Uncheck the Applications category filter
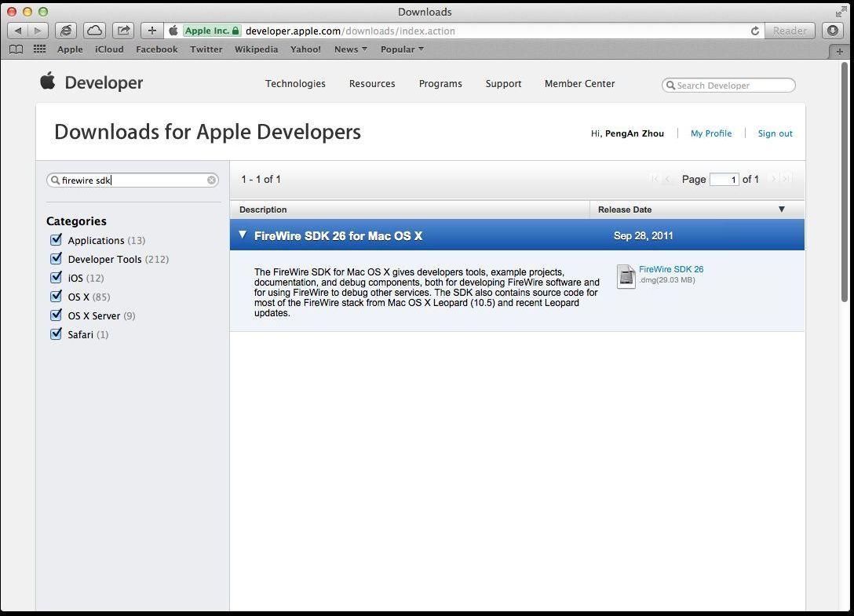This screenshot has height=616, width=854. tap(56, 239)
